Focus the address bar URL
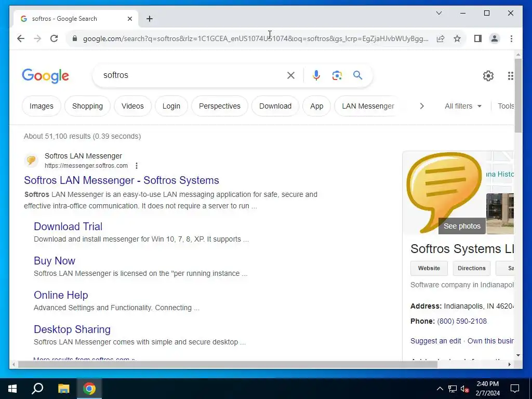This screenshot has height=399, width=532. (256, 38)
